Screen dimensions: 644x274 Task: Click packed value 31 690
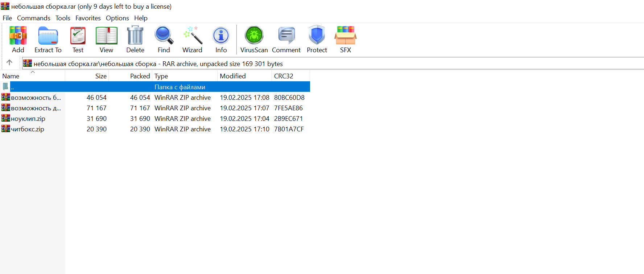(140, 118)
